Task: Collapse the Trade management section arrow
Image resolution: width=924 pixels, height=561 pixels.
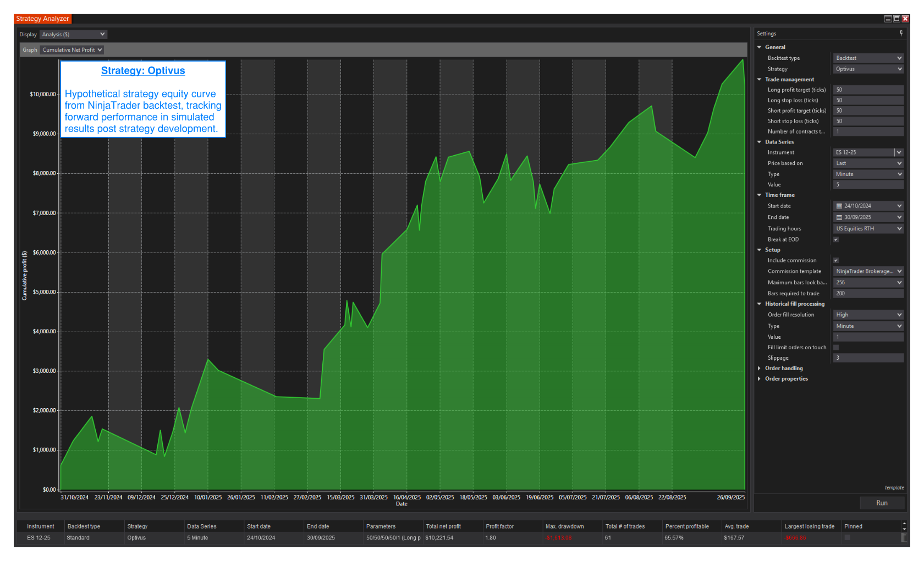Action: click(760, 80)
